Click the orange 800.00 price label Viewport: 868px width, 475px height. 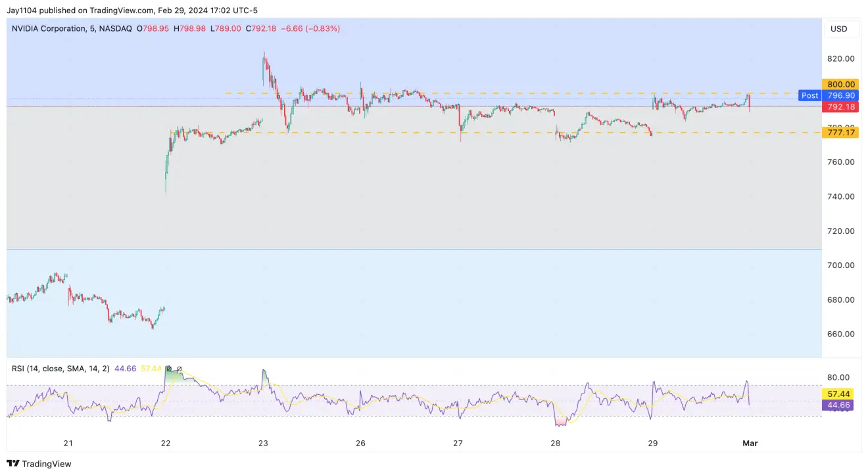click(x=842, y=84)
